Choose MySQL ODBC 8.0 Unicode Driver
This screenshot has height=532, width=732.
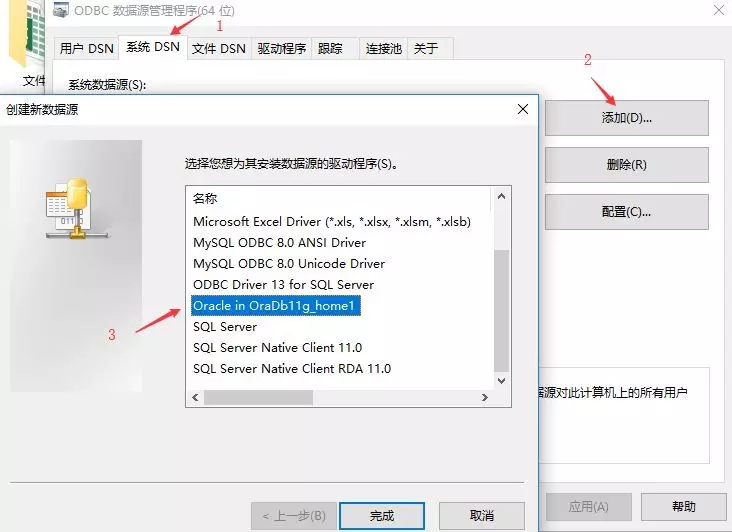pos(289,264)
